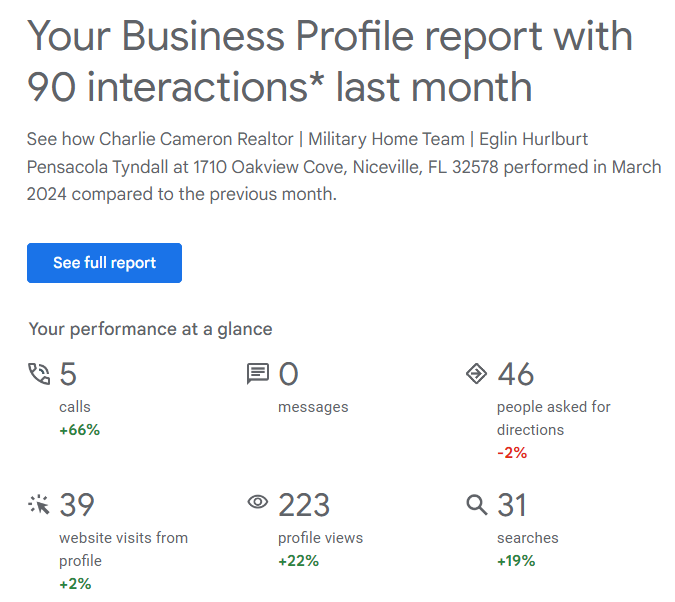Click the messages chat bubble icon
The image size is (675, 602).
point(258,375)
